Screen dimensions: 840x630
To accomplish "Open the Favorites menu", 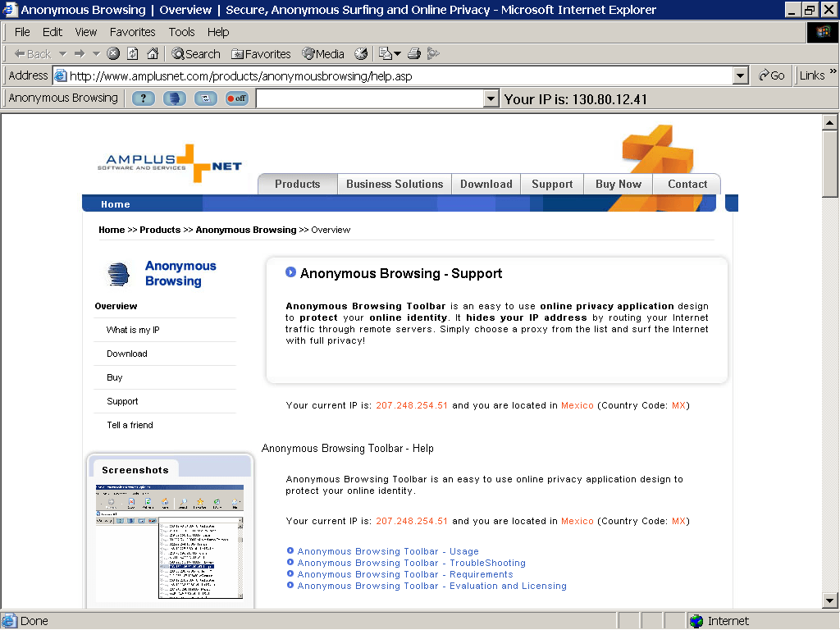I will point(132,32).
